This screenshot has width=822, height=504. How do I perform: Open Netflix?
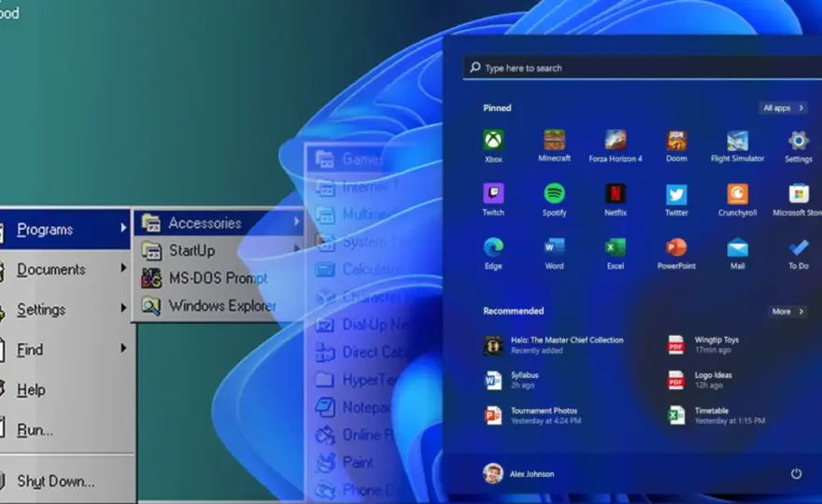point(616,200)
